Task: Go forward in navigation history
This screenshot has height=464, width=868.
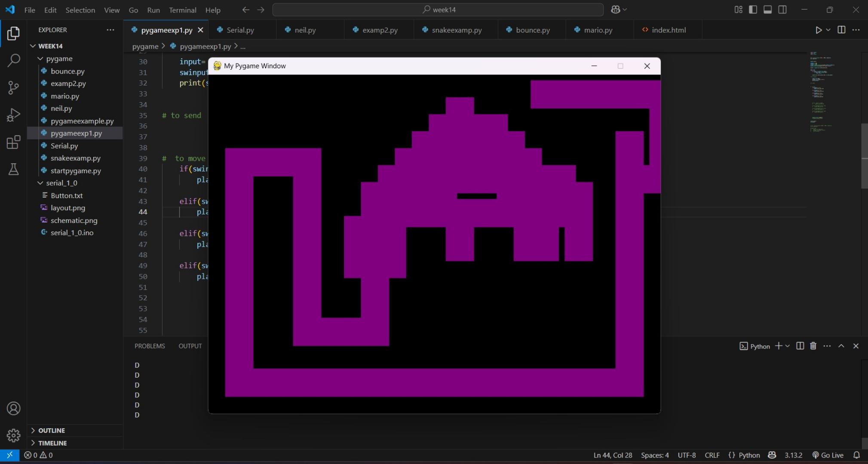Action: point(261,9)
